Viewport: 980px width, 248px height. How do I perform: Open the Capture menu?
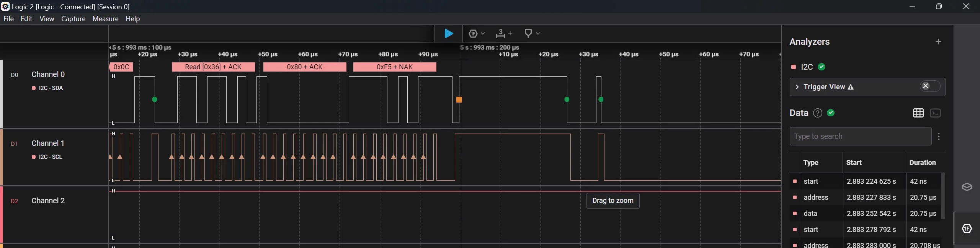coord(73,19)
